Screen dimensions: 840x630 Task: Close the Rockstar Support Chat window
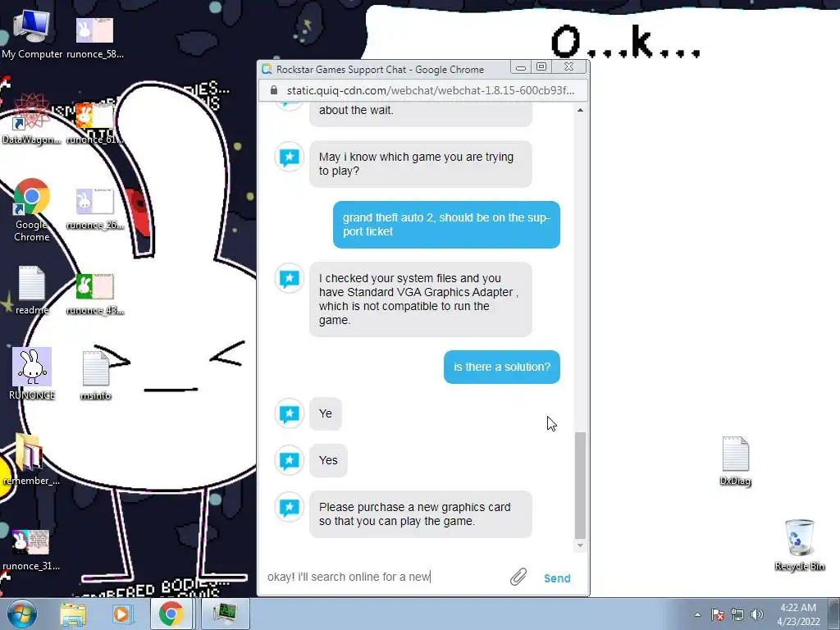(569, 67)
